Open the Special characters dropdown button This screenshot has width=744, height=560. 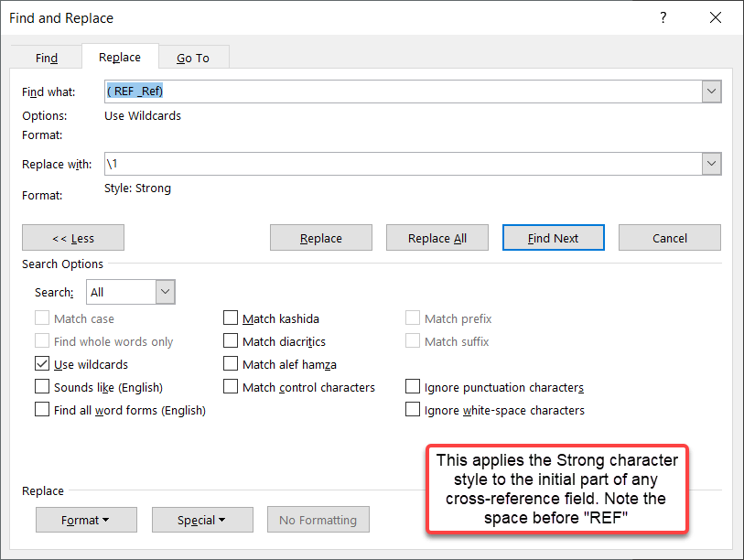[x=202, y=520]
